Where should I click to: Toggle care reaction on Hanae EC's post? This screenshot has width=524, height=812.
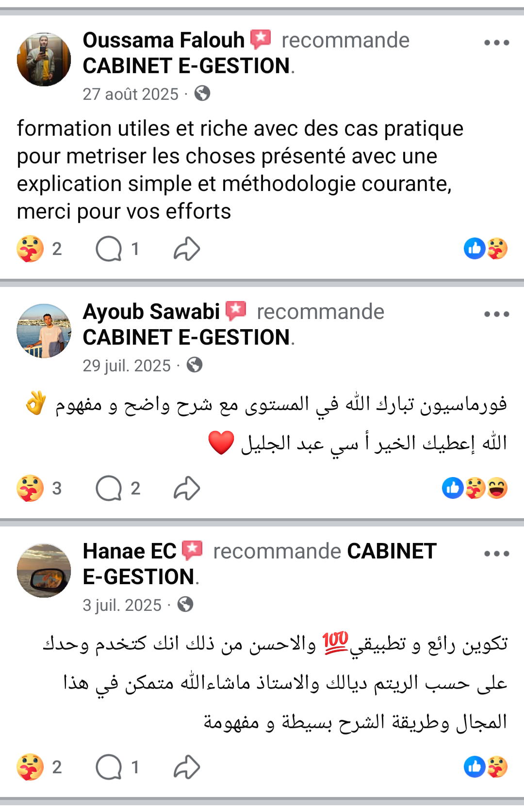30,767
